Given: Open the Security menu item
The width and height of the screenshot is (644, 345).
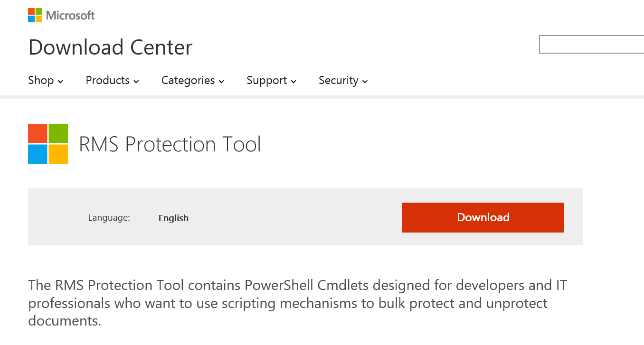Looking at the screenshot, I should (338, 80).
